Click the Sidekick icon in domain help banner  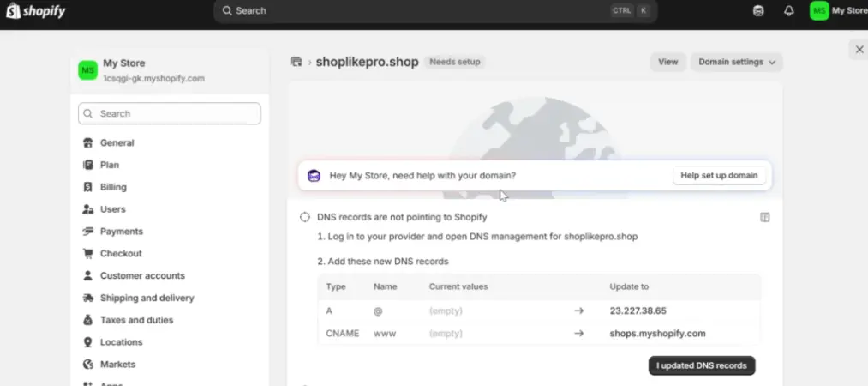[314, 176]
